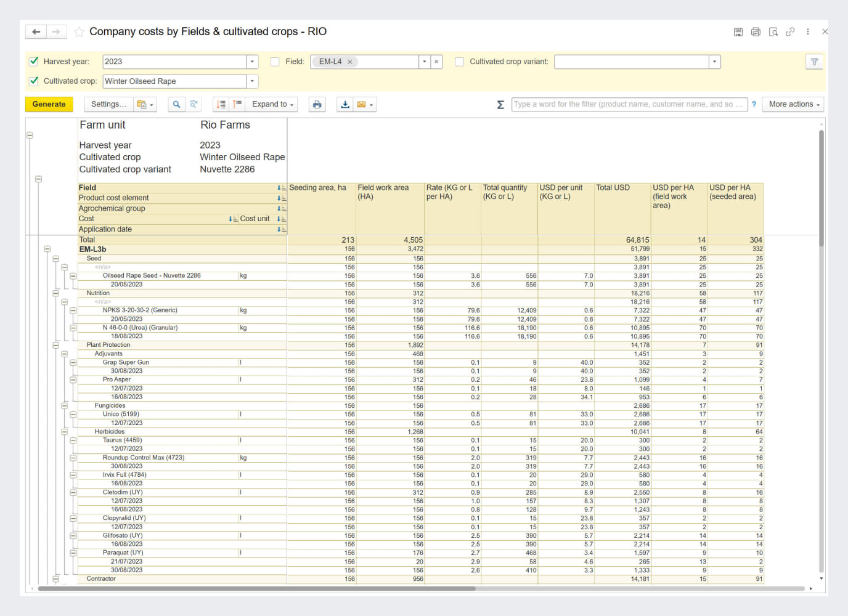Screen dimensions: 848x616
Task: Click the funnel filter icon at top right
Action: point(814,62)
